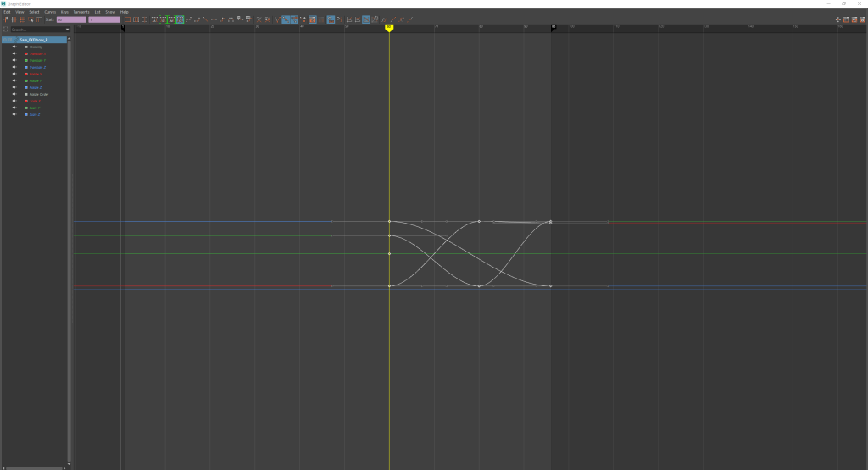This screenshot has width=868, height=470.
Task: Click the blue Scale Z color swatch
Action: click(26, 114)
